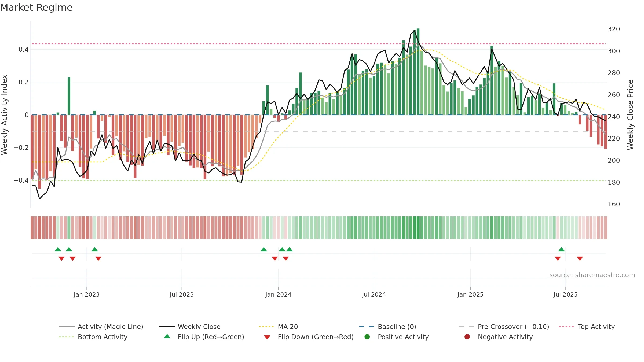The height and width of the screenshot is (362, 644).
Task: Select the last red flip-down marker after Jul 2025
Action: pyautogui.click(x=580, y=258)
